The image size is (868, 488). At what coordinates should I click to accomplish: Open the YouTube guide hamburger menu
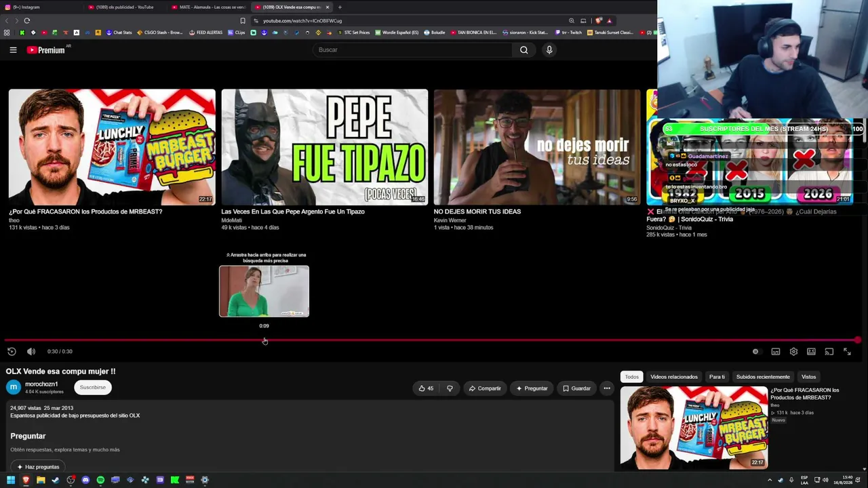point(13,49)
